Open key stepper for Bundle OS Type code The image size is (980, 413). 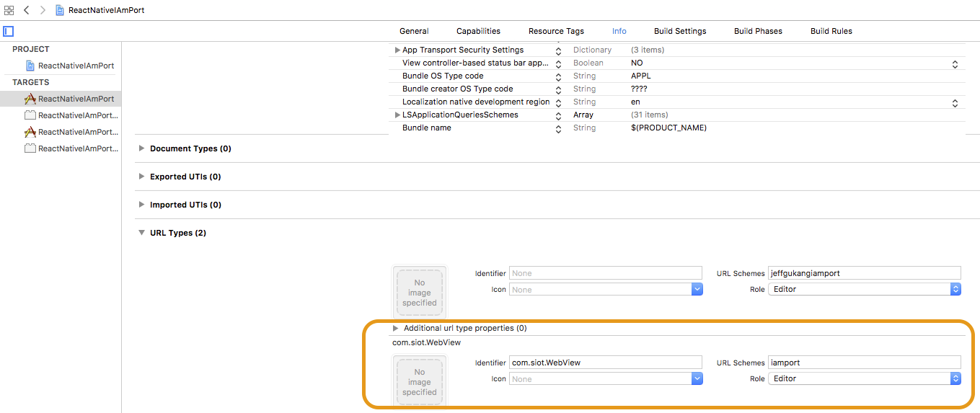tap(558, 76)
